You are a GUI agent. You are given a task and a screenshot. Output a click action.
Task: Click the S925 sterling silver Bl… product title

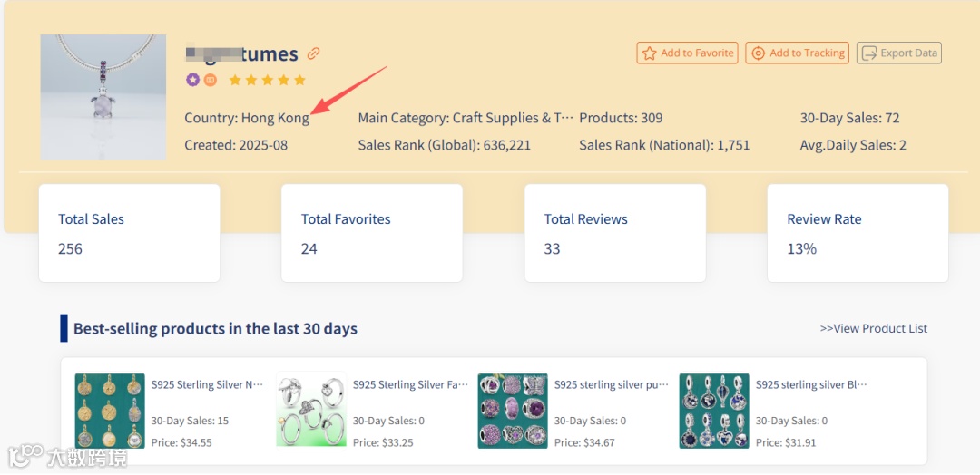[811, 384]
